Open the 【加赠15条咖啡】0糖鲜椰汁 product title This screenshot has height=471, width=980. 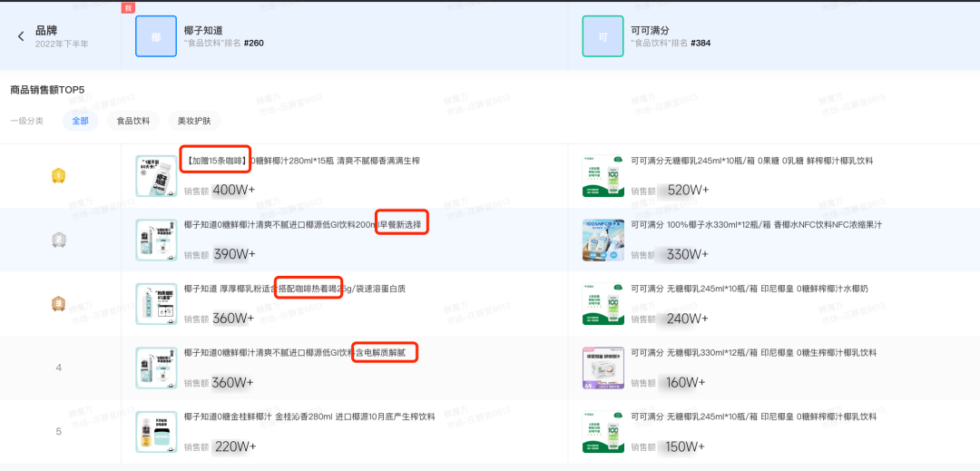(x=302, y=161)
